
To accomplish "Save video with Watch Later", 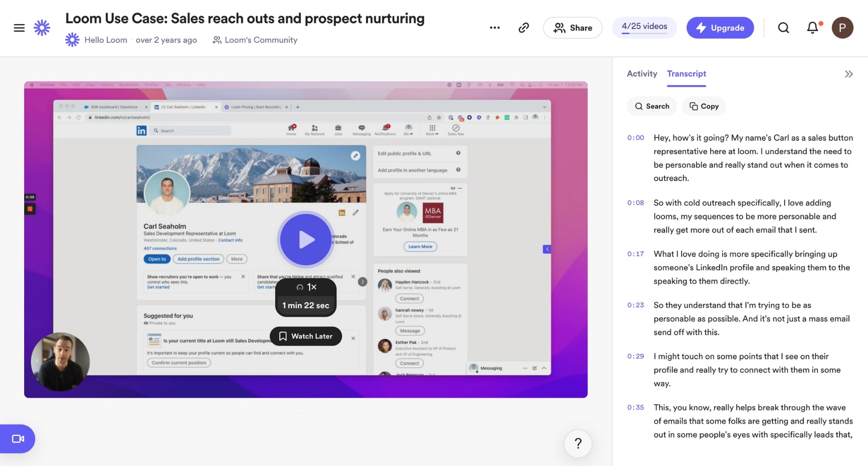I will click(x=306, y=336).
